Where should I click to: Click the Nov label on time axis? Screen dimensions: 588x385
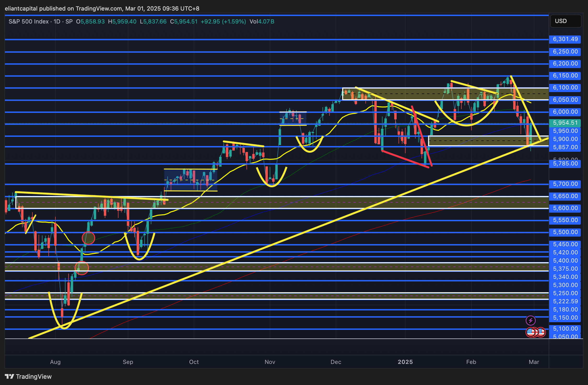tap(270, 362)
